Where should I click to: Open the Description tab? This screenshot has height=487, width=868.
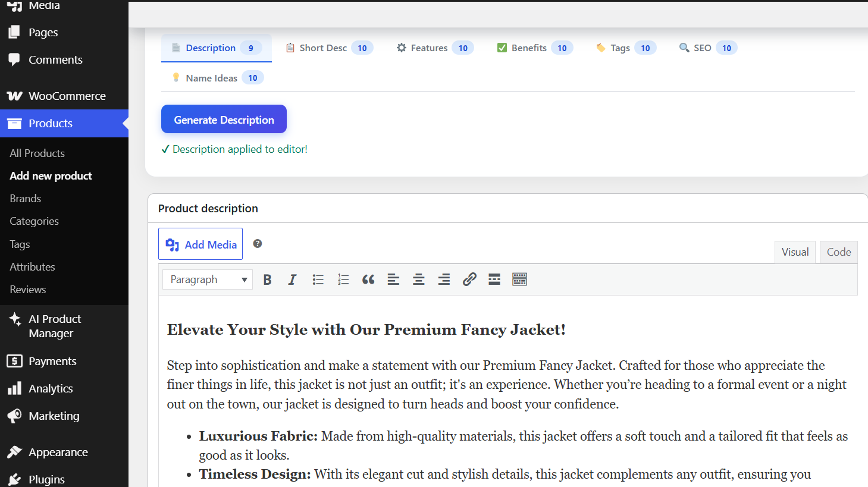click(217, 48)
